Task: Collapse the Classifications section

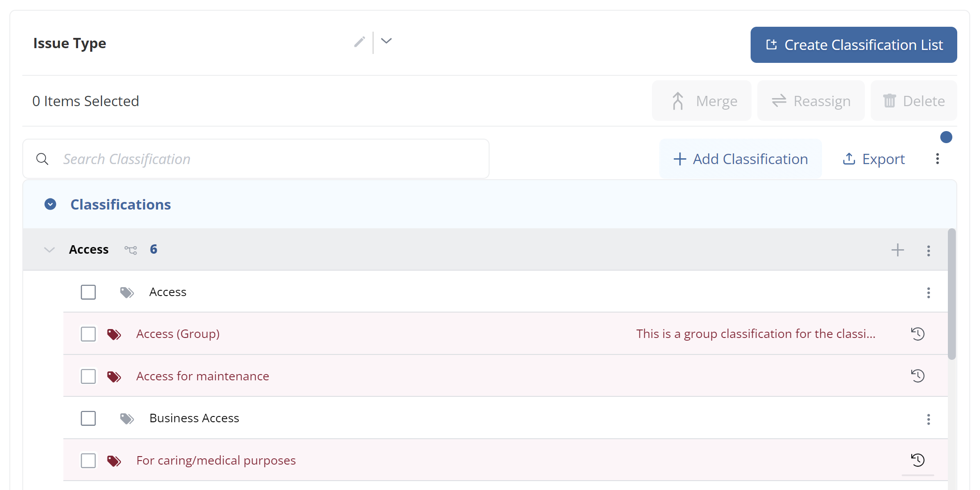Action: point(50,204)
